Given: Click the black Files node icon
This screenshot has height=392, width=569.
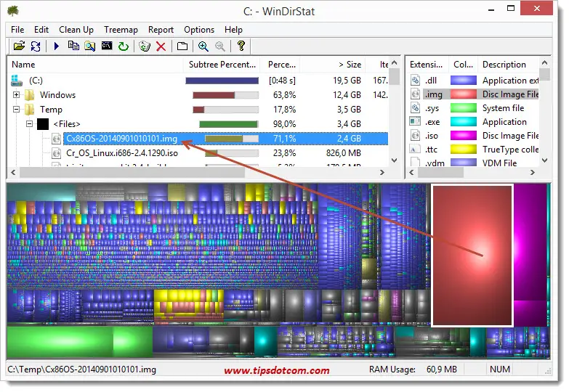Looking at the screenshot, I should point(43,124).
